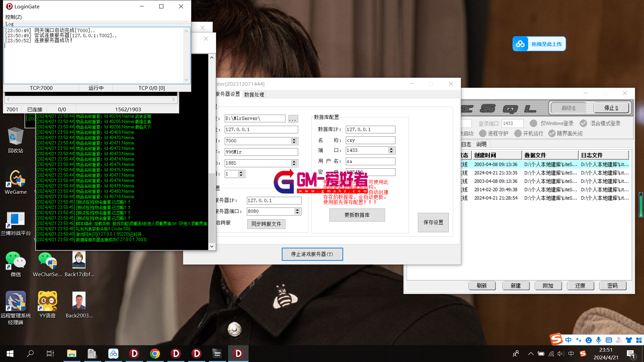Switch to the 日志 tab in SQL tool
Viewport: 644px width, 362px height.
pos(466,144)
